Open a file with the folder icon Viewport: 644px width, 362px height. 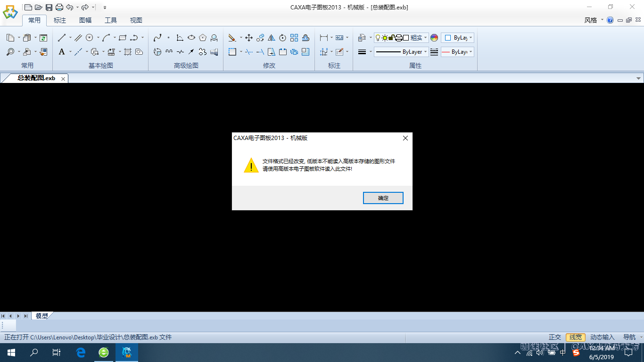click(39, 7)
